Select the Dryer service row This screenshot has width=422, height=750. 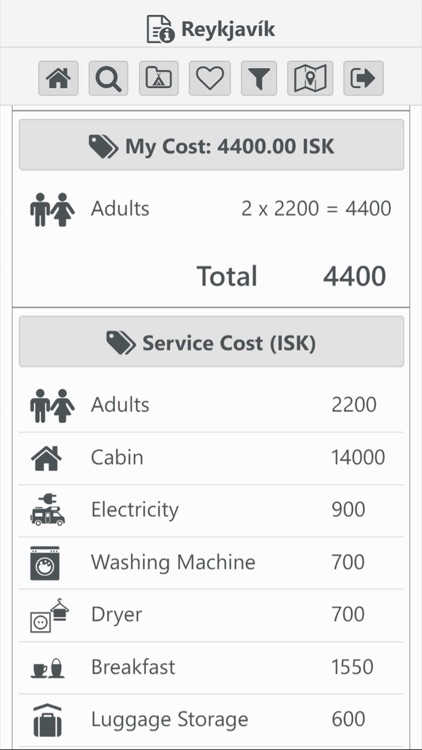[x=211, y=615]
